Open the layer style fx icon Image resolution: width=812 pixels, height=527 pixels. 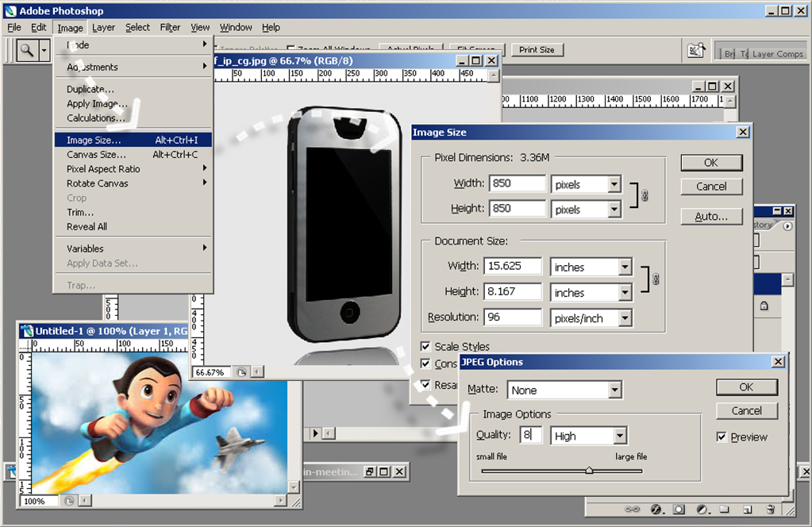pyautogui.click(x=656, y=510)
